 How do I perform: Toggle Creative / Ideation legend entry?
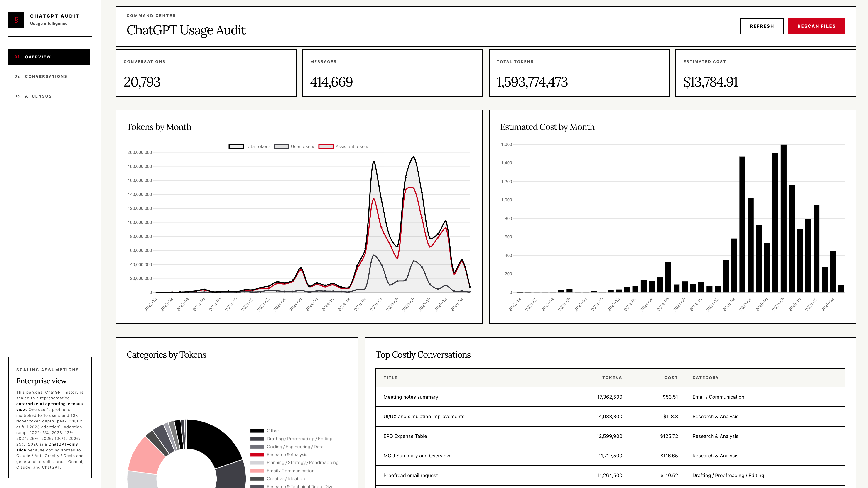click(x=278, y=478)
